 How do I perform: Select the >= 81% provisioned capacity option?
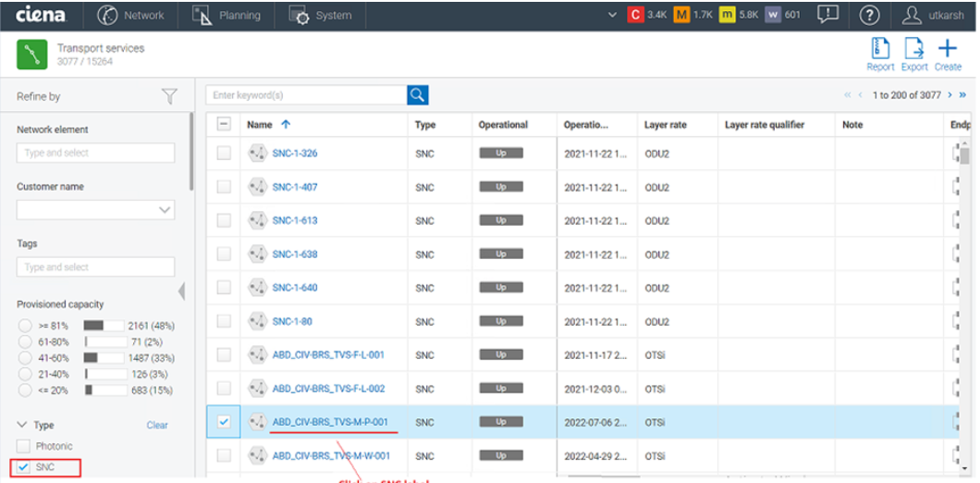tap(25, 326)
